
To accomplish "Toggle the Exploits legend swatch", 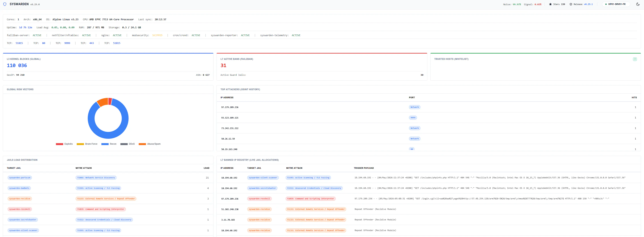I will [60, 144].
